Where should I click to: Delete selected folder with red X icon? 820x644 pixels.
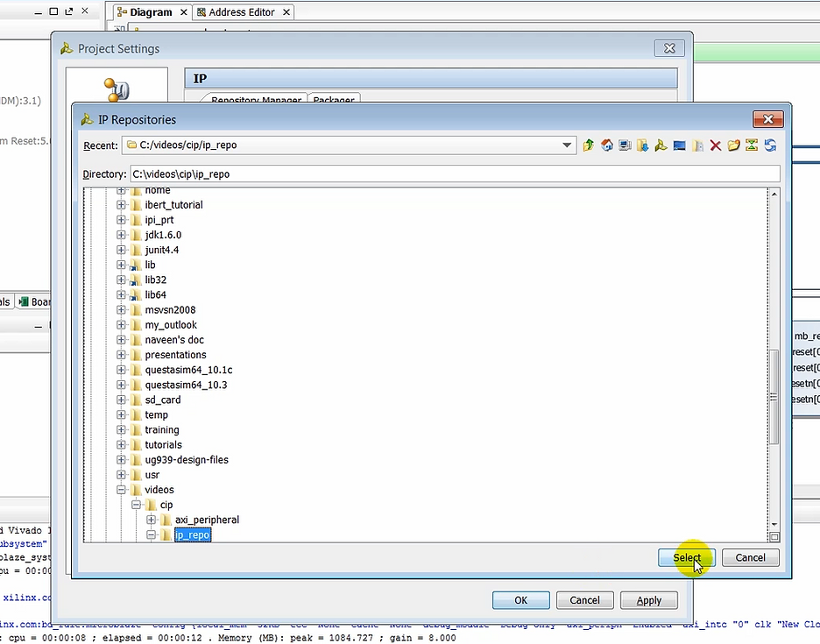click(x=716, y=145)
